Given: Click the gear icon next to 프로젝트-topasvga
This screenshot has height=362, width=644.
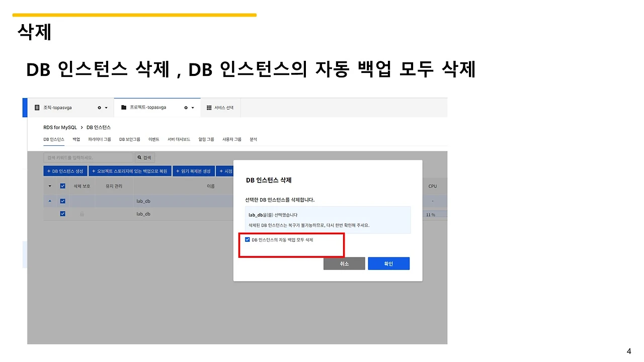Looking at the screenshot, I should [186, 107].
